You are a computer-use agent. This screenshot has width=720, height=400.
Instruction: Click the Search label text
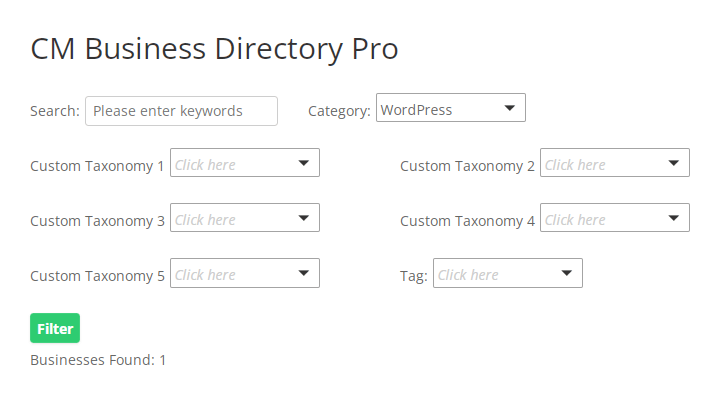pos(54,111)
